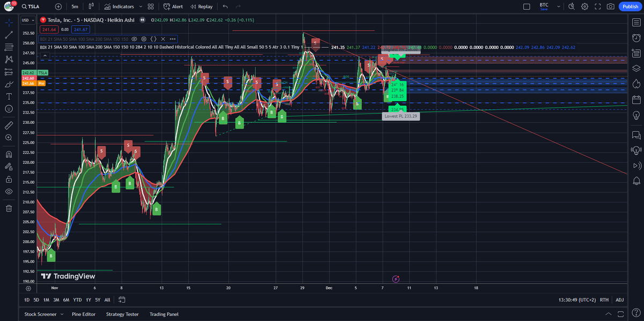Undo the last chart action
Screen dimensions: 644x321
pos(225,6)
